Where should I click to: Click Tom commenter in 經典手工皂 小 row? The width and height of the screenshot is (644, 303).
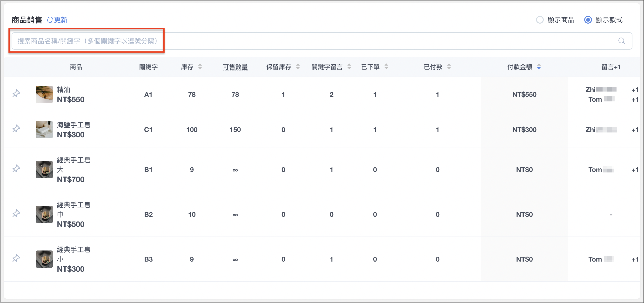pos(601,260)
